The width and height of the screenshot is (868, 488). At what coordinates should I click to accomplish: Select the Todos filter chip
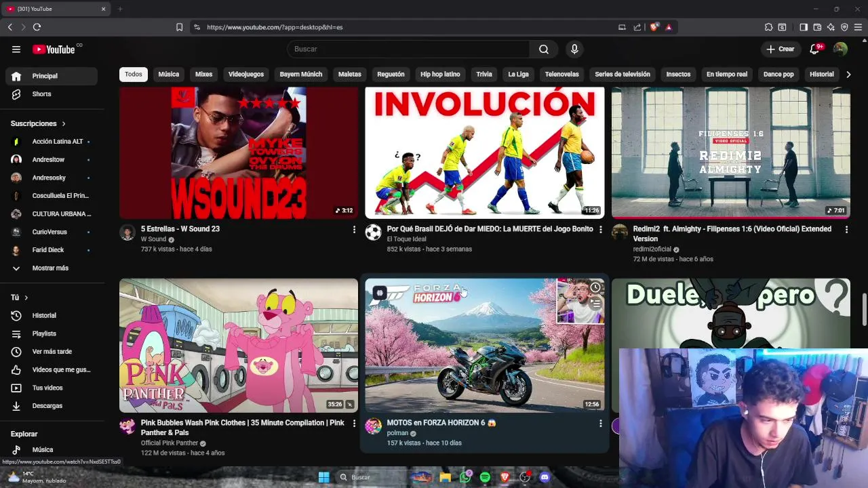click(x=134, y=75)
